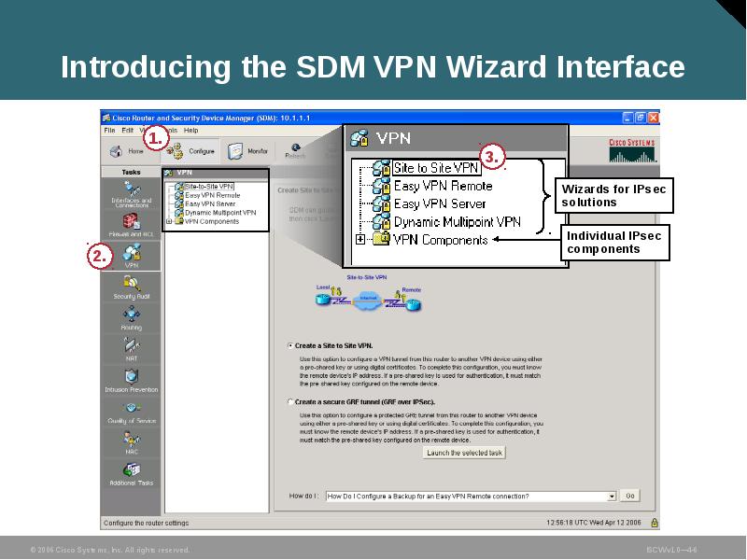
Task: Expand VPN Components node in the small VPN tree
Action: pos(169,221)
